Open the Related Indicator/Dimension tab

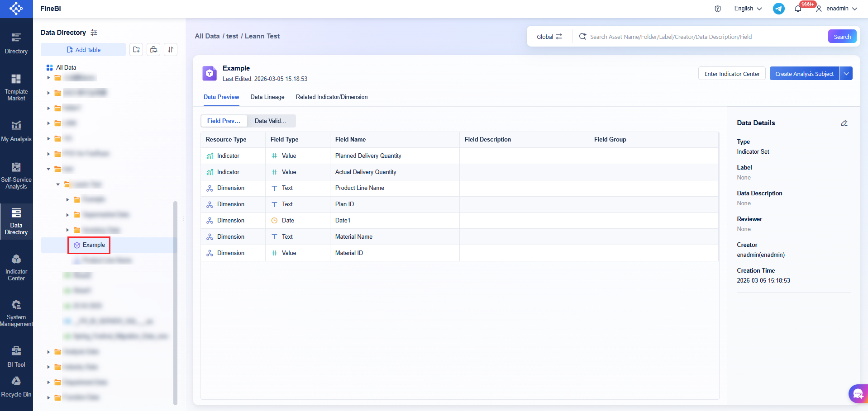[332, 97]
